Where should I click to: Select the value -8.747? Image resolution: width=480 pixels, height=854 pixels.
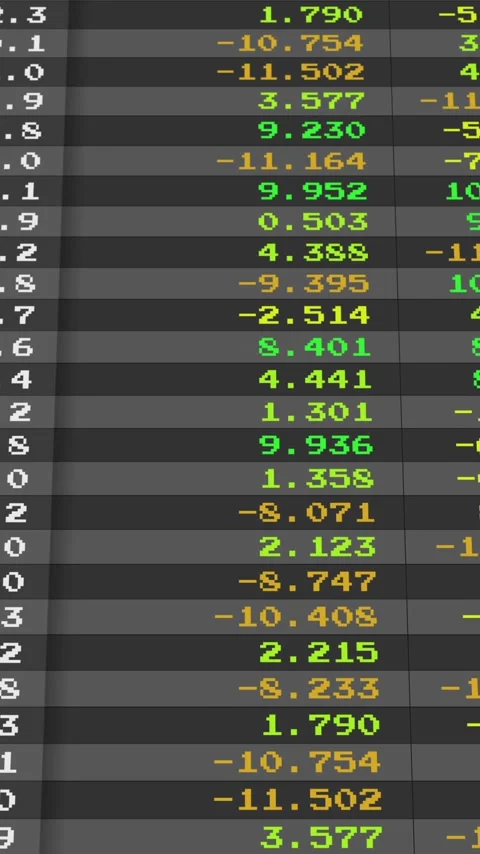[x=307, y=582]
